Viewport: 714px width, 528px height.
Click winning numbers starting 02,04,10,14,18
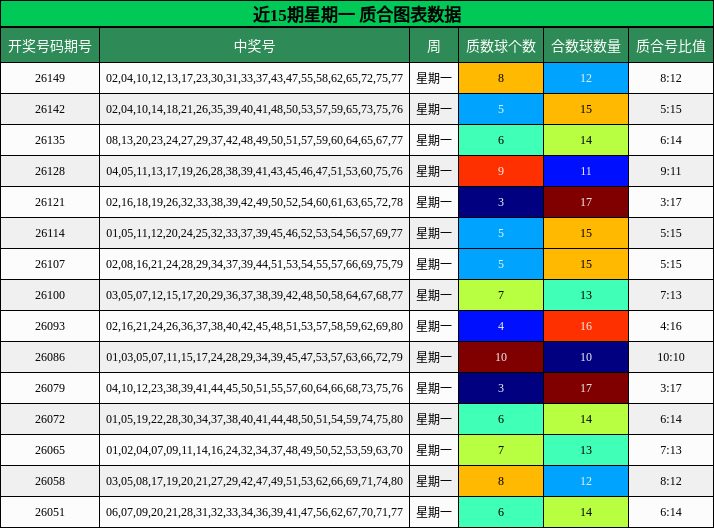pos(255,109)
